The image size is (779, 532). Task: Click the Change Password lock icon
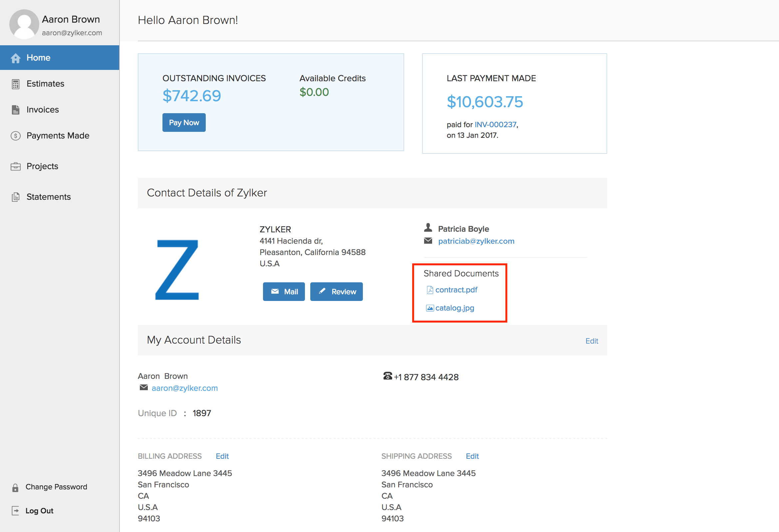pos(15,487)
